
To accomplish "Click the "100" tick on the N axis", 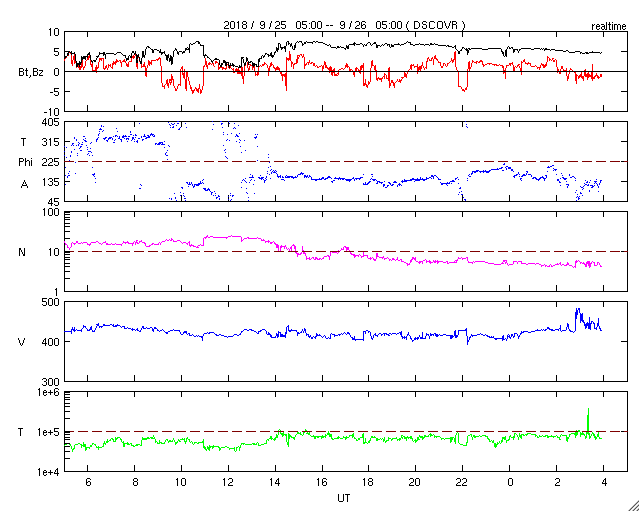I will [51, 213].
